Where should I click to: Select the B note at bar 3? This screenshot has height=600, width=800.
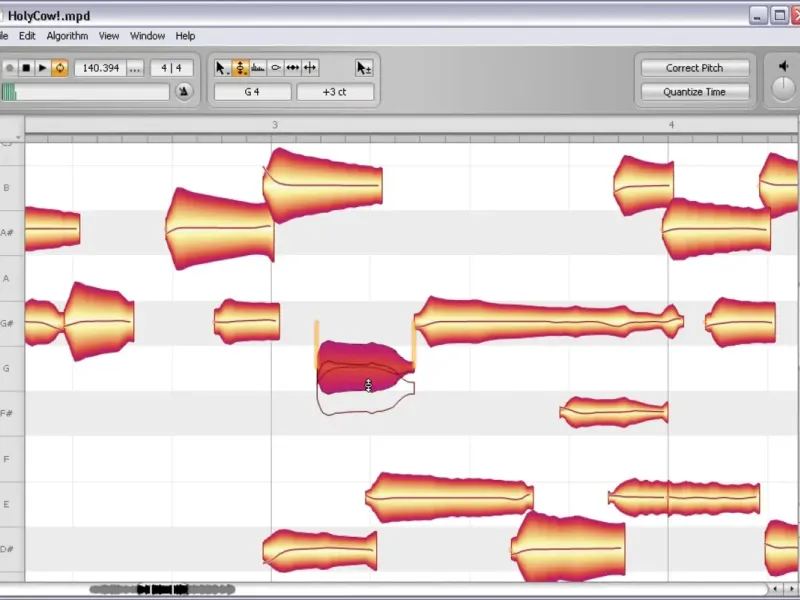pos(322,185)
